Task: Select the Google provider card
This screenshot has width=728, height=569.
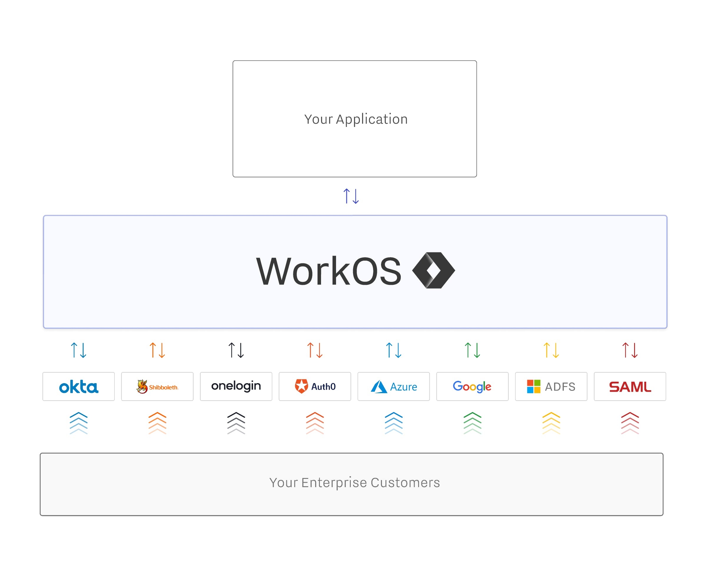Action: pyautogui.click(x=472, y=387)
